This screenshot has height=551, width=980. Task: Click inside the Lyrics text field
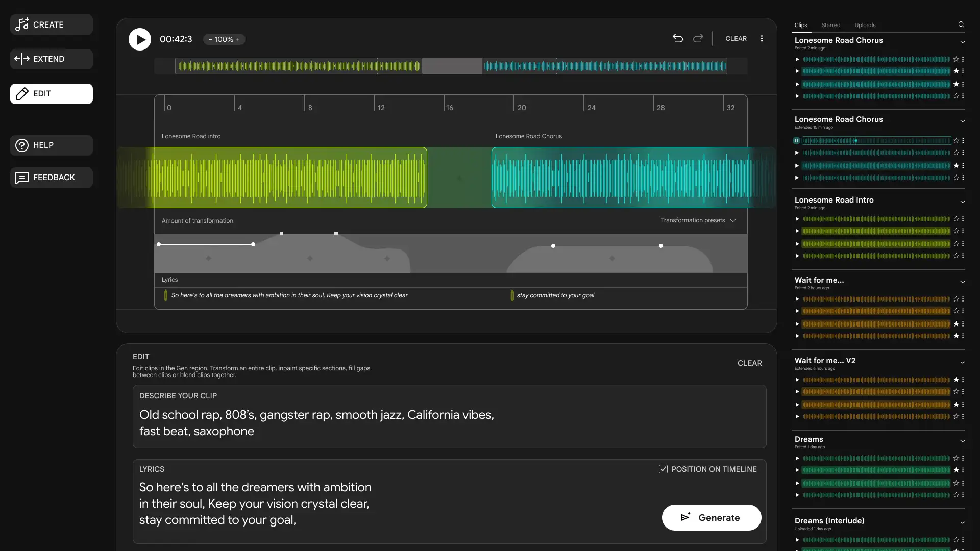tap(449, 502)
